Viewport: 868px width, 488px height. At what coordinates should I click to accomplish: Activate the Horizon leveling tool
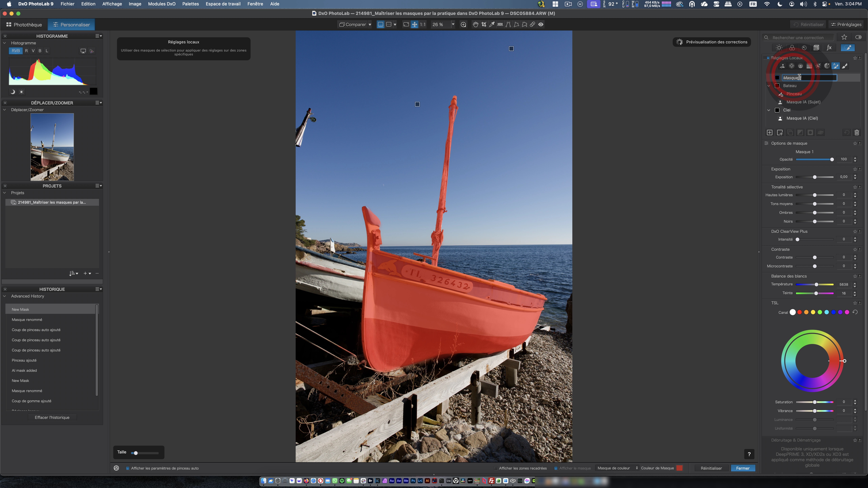(x=500, y=25)
